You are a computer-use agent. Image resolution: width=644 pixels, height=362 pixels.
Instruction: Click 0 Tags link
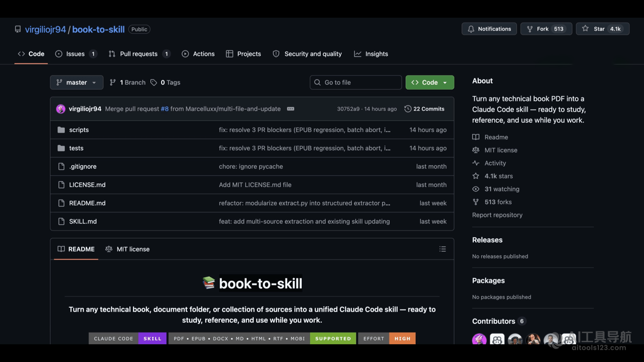pyautogui.click(x=165, y=83)
